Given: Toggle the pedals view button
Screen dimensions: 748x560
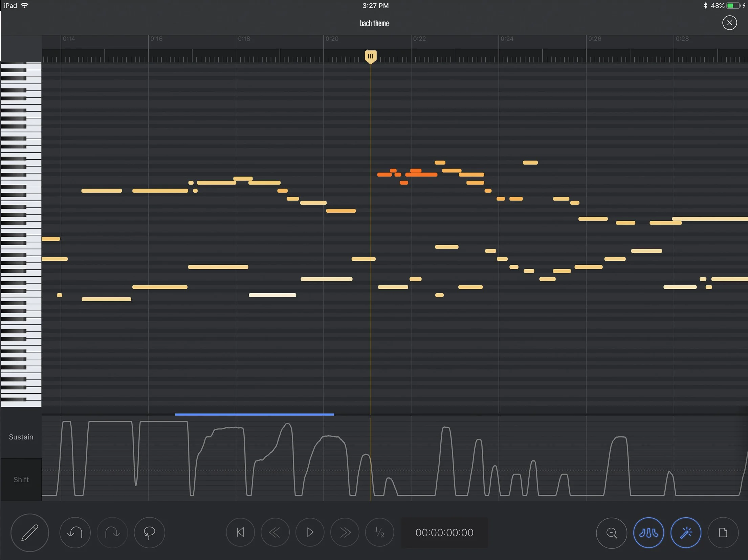Looking at the screenshot, I should (648, 533).
